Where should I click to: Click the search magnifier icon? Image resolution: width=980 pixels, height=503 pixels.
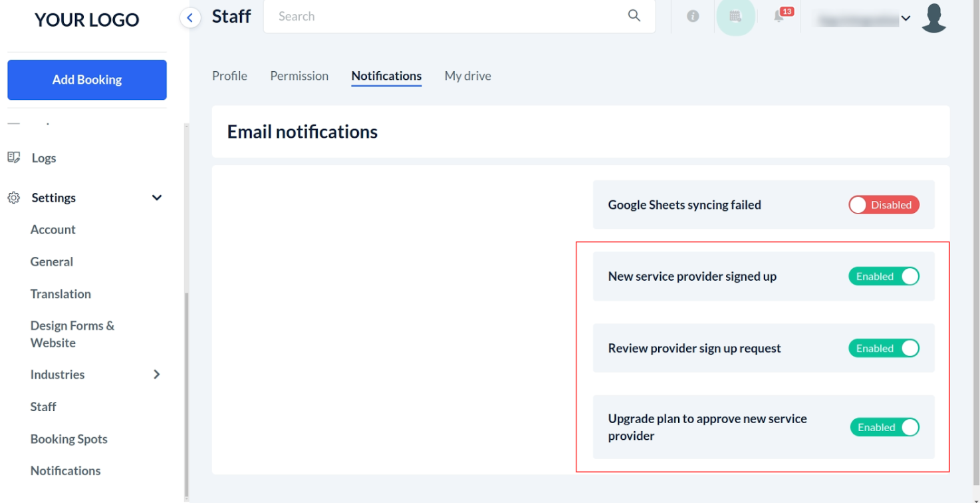coord(634,16)
